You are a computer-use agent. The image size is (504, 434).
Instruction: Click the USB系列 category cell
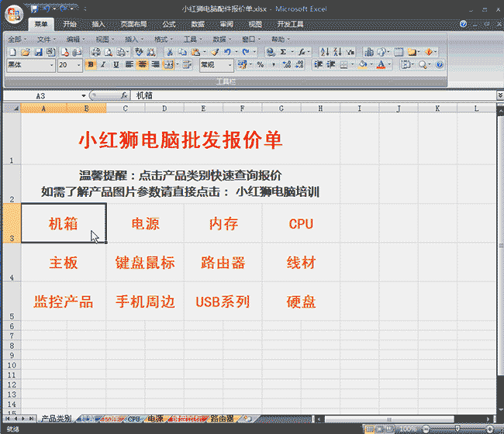click(x=223, y=301)
